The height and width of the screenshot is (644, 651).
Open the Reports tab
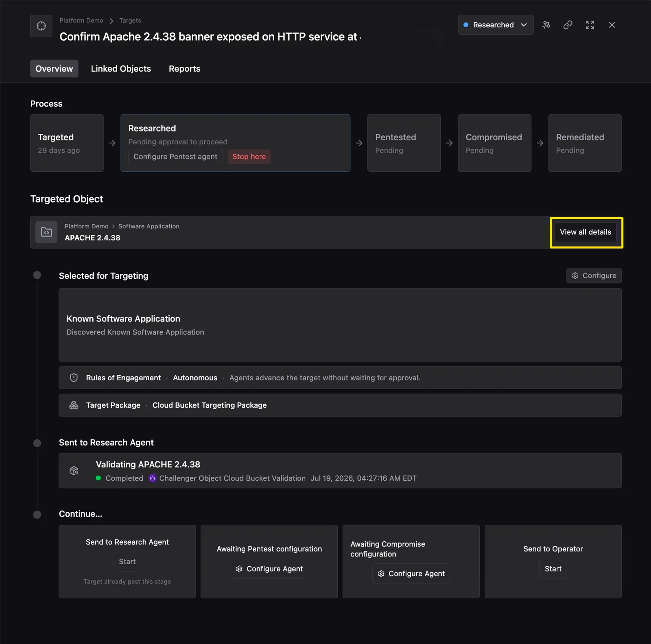pyautogui.click(x=184, y=69)
